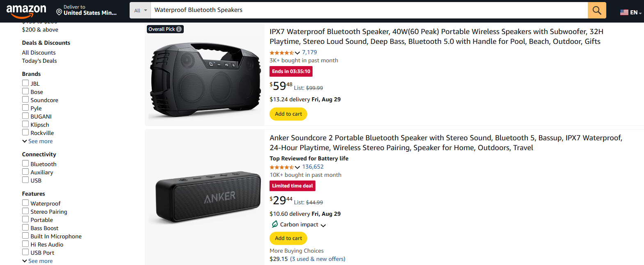Viewport: 644px width, 265px height.
Task: Click the Carbon impact leaf icon
Action: click(275, 224)
